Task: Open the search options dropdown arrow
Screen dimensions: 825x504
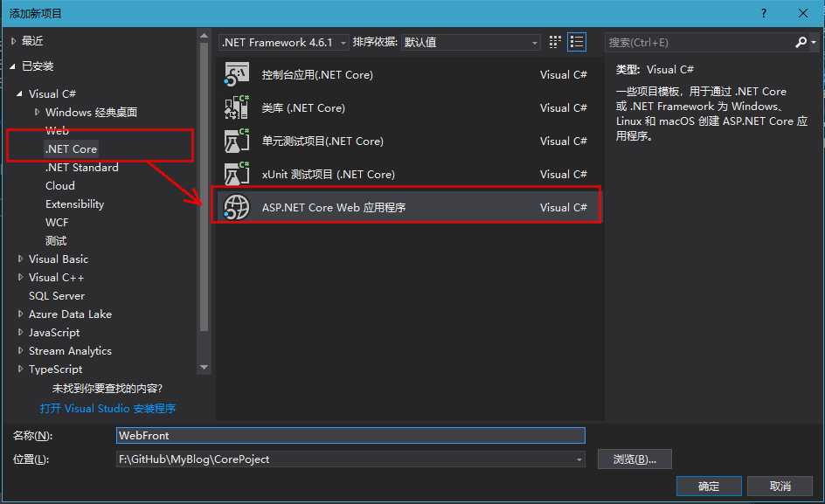Action: point(814,42)
